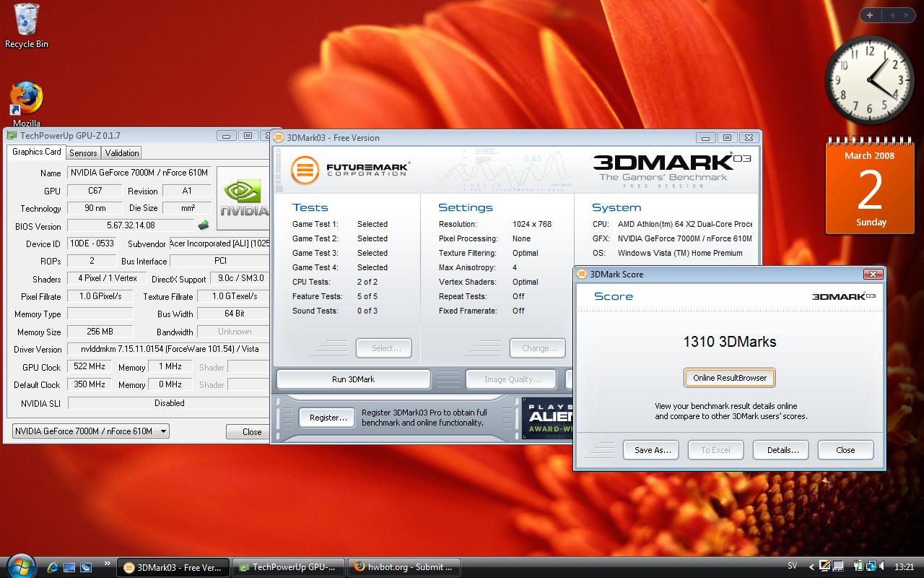Click the Alien game advertisement banner
The image size is (924, 578).
click(x=547, y=418)
